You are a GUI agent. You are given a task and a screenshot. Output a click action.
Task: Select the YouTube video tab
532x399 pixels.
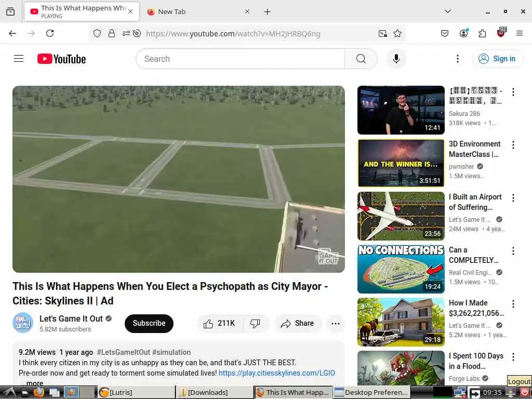point(82,11)
